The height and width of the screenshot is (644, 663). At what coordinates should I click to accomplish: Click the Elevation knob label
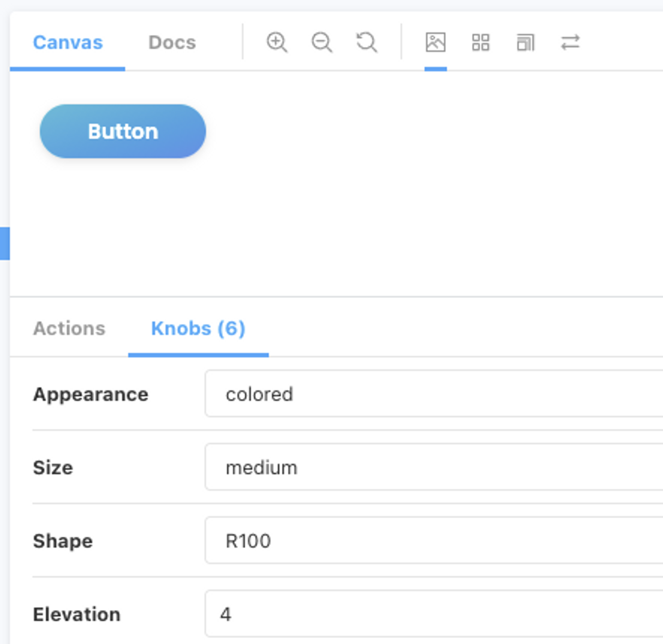coord(76,614)
